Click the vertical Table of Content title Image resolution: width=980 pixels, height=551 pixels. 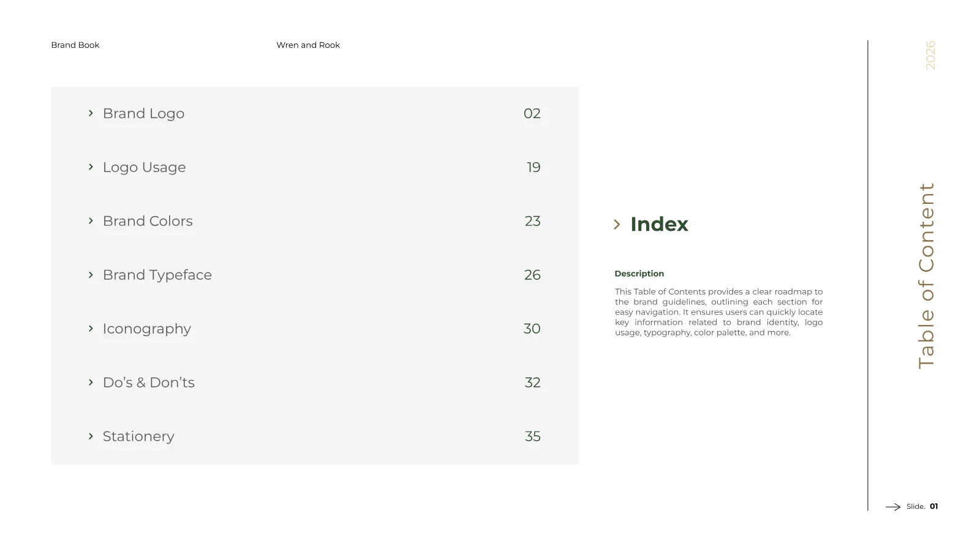[926, 275]
